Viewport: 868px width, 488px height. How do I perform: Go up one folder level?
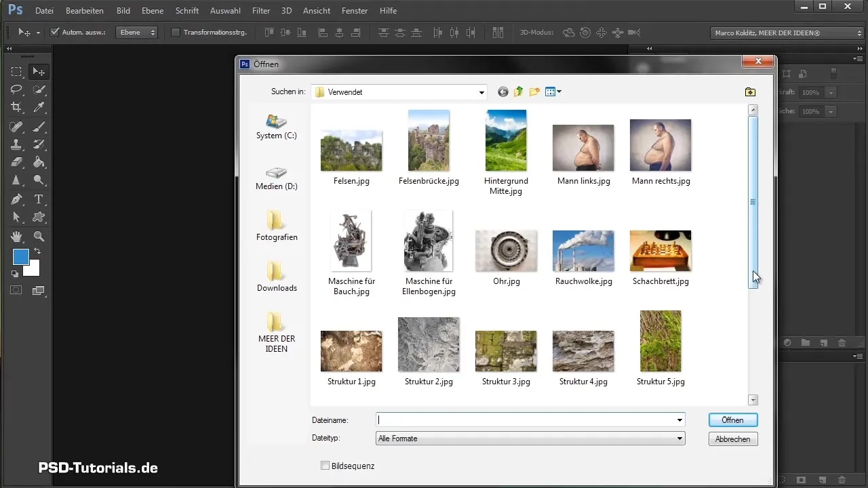519,92
